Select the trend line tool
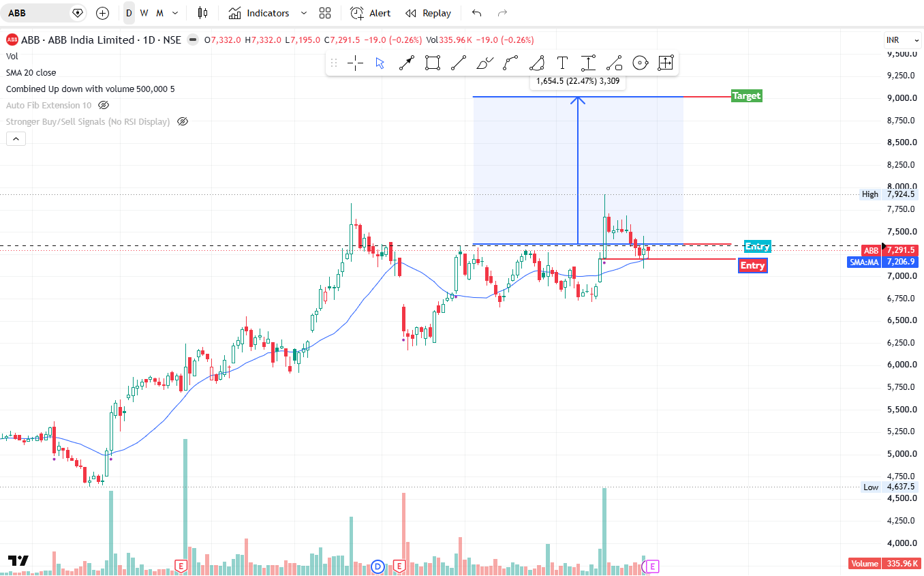Viewport: 924px width, 576px height. (x=458, y=63)
